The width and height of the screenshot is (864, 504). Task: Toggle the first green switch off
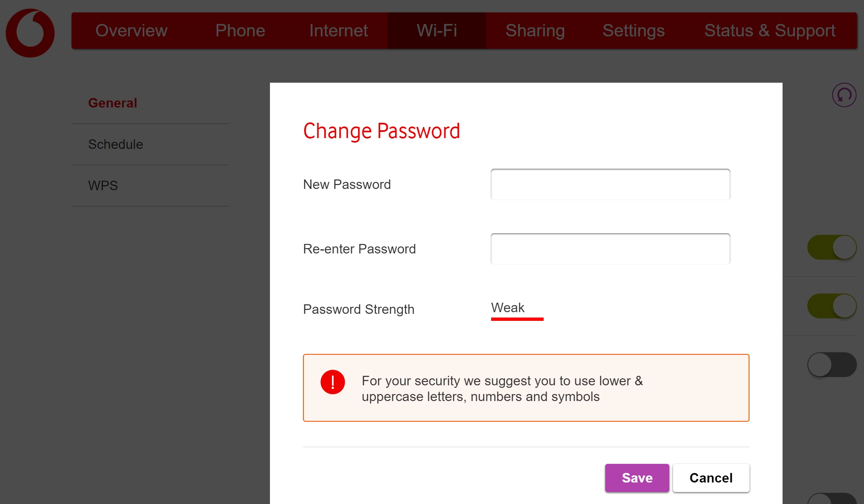(832, 247)
